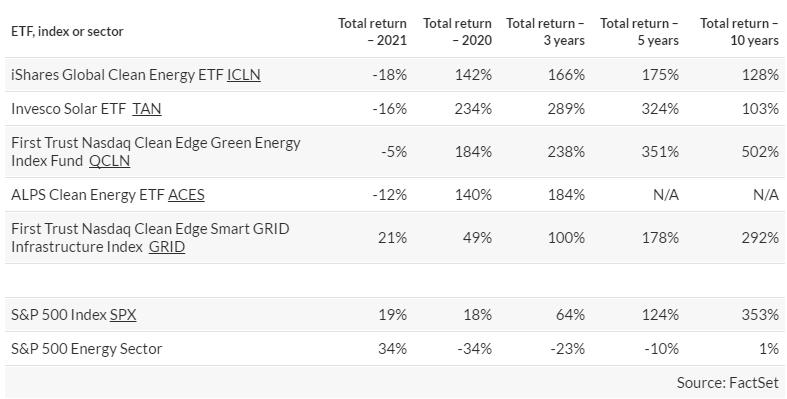Select the 'ETF, index or sector' column header
The image size is (787, 399).
point(67,32)
